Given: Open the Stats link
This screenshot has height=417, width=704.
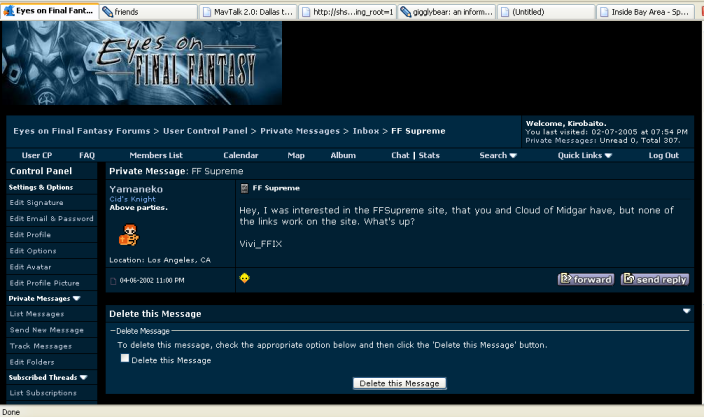Looking at the screenshot, I should pyautogui.click(x=429, y=155).
